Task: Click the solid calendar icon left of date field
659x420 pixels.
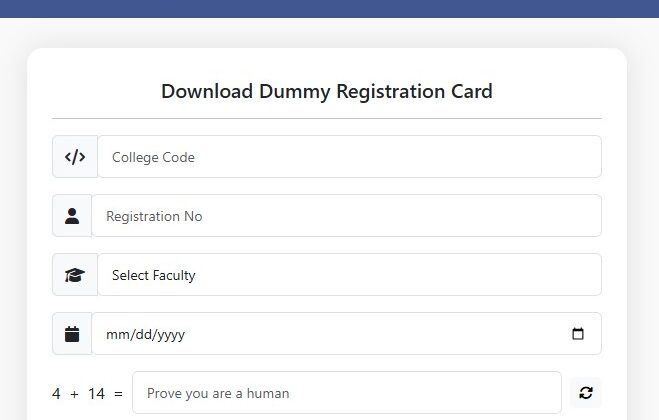Action: [x=72, y=334]
